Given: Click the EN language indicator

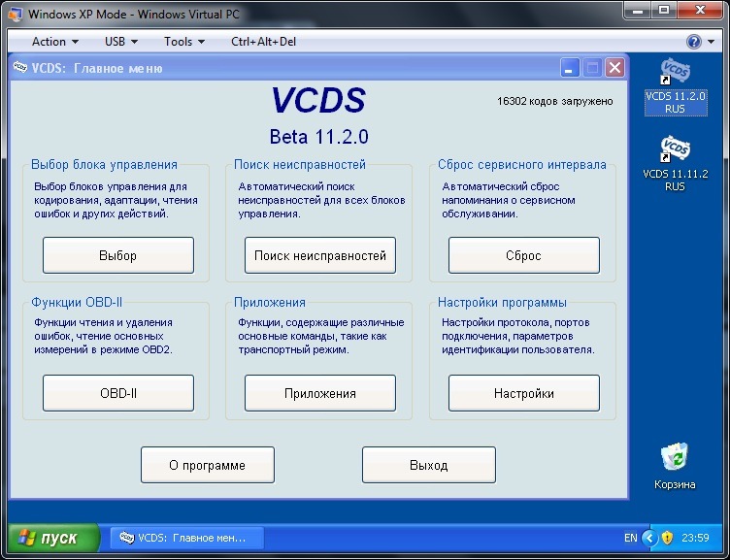Looking at the screenshot, I should [x=630, y=538].
